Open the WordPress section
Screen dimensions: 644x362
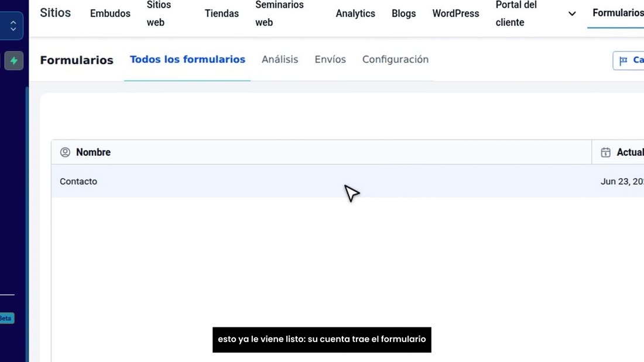coord(455,13)
